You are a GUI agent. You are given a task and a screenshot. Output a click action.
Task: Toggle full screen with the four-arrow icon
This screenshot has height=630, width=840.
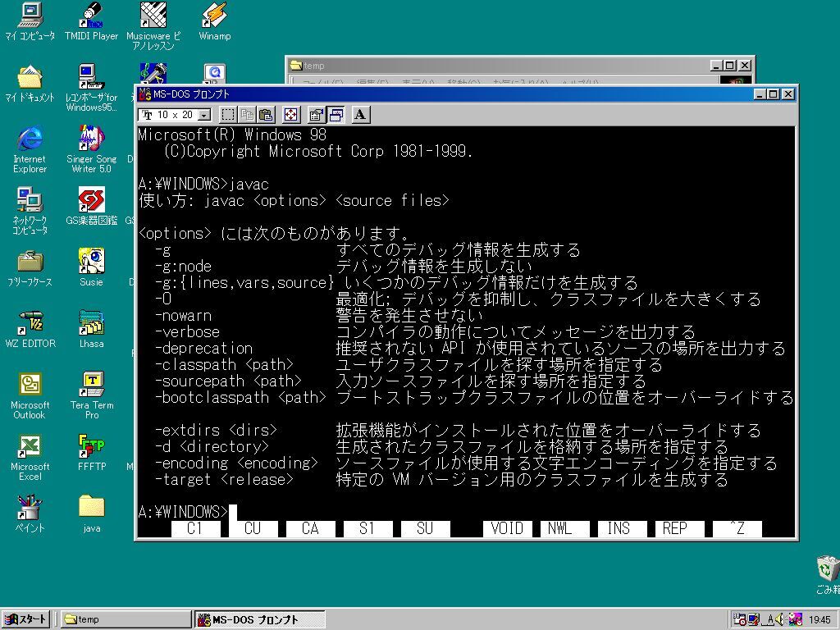pyautogui.click(x=291, y=115)
